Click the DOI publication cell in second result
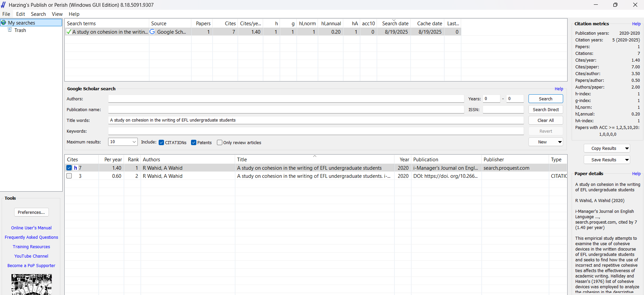644x295 pixels. [x=446, y=176]
